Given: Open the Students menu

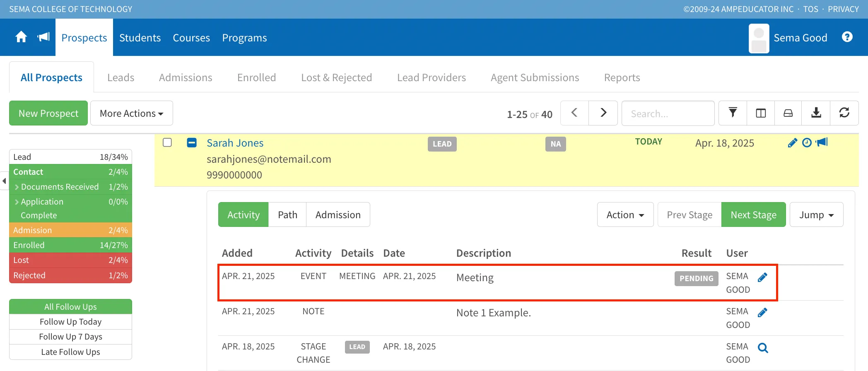Looking at the screenshot, I should [140, 38].
